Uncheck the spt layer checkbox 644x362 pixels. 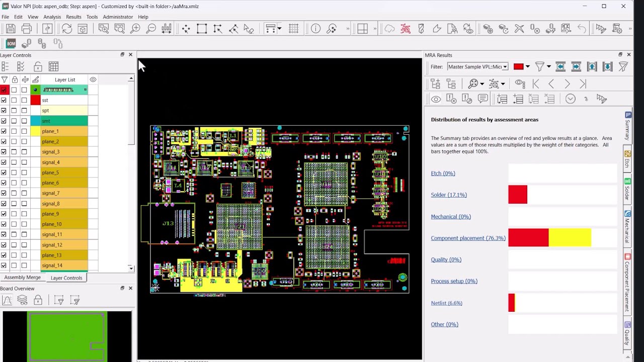tap(4, 111)
